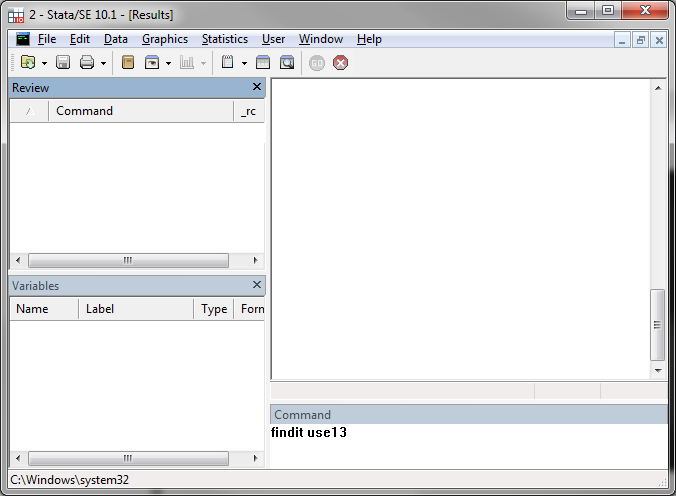
Task: Expand the Open icon's dropdown arrow
Action: click(44, 63)
